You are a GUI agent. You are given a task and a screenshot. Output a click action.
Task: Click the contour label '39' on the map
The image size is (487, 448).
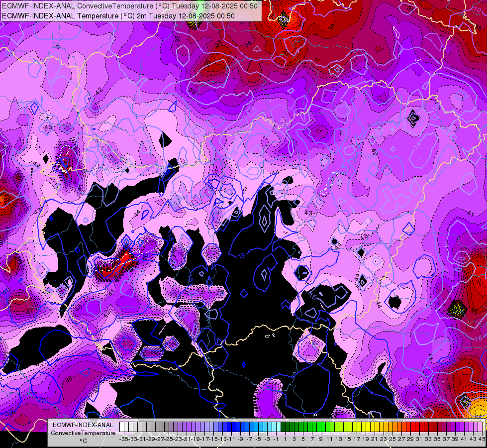[x=193, y=92]
